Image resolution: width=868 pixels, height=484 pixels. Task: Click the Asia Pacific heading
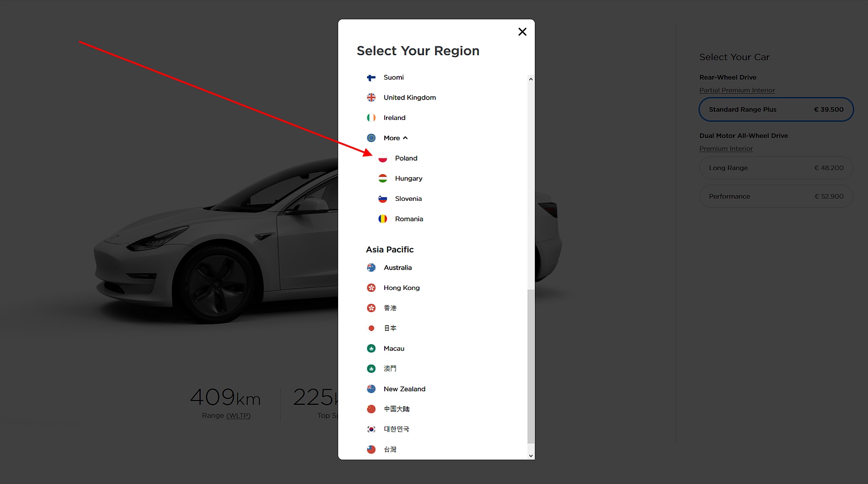390,250
